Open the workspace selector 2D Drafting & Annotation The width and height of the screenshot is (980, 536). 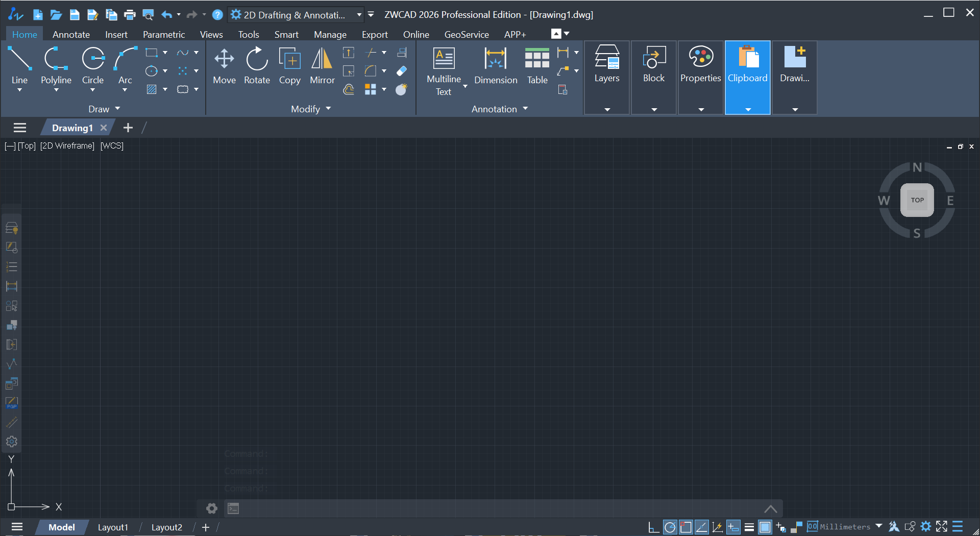click(296, 15)
